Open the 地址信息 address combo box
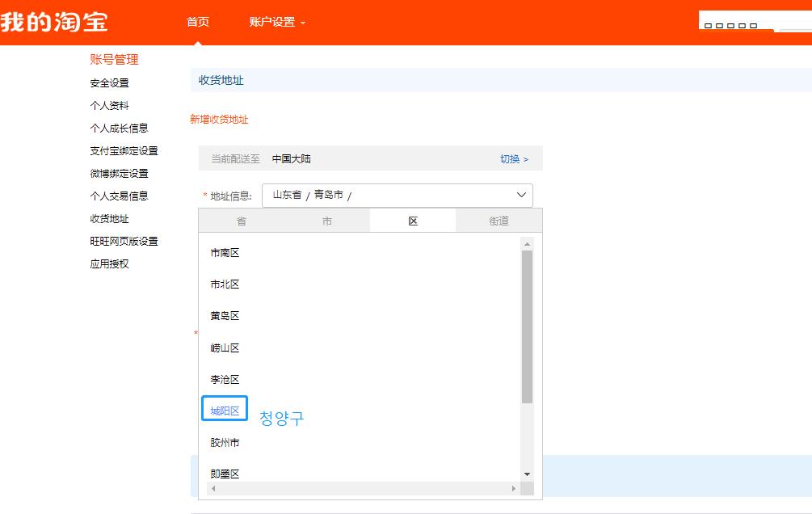812x514 pixels. pos(398,196)
